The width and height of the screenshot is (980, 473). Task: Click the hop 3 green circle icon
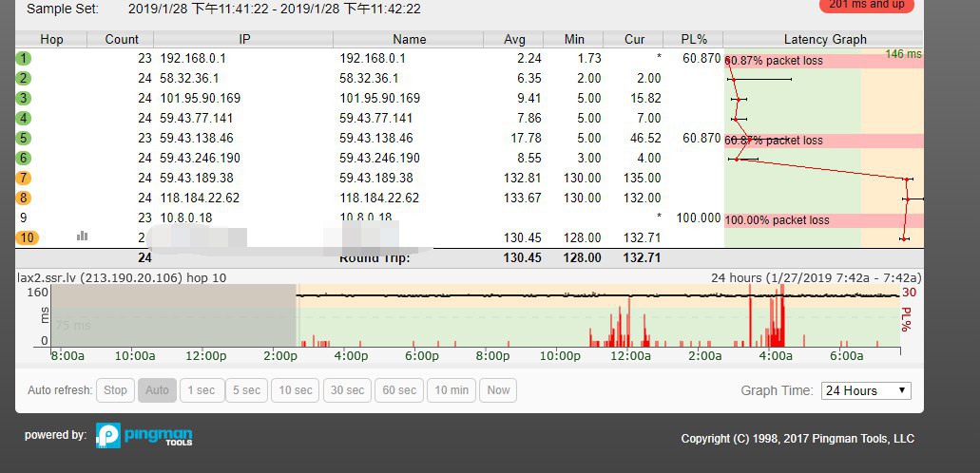[24, 99]
